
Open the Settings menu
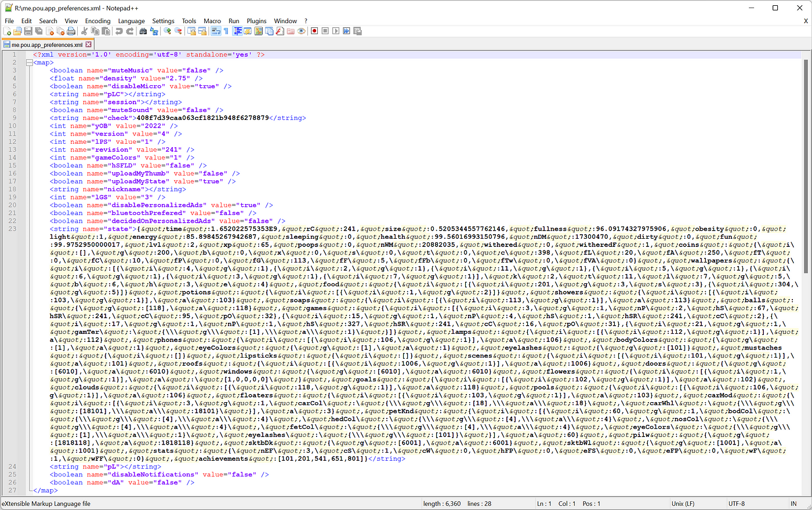[164, 21]
